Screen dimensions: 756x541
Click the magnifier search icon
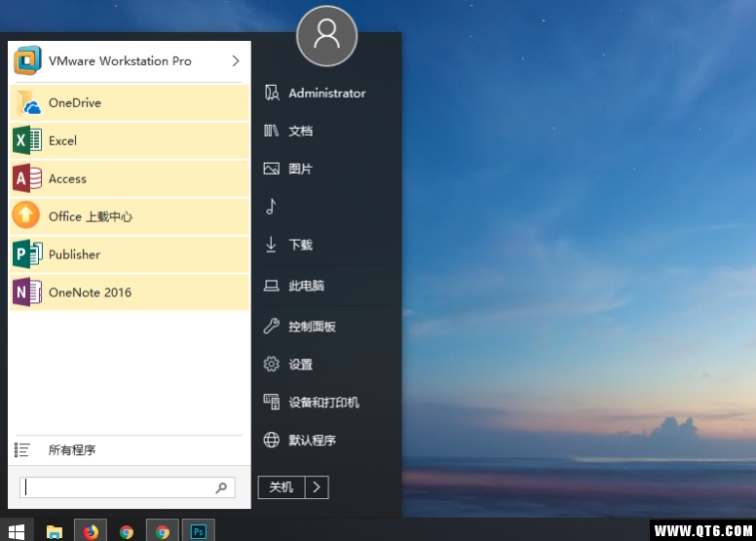pyautogui.click(x=221, y=488)
